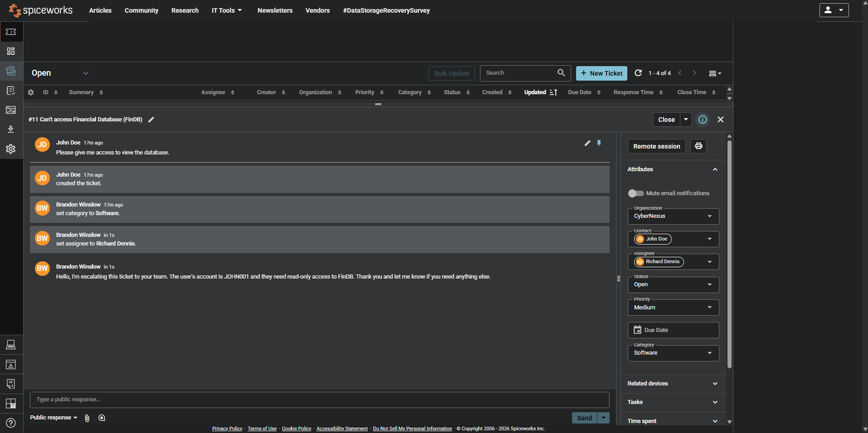Image resolution: width=868 pixels, height=433 pixels.
Task: Enable Mute email notifications
Action: (x=636, y=193)
